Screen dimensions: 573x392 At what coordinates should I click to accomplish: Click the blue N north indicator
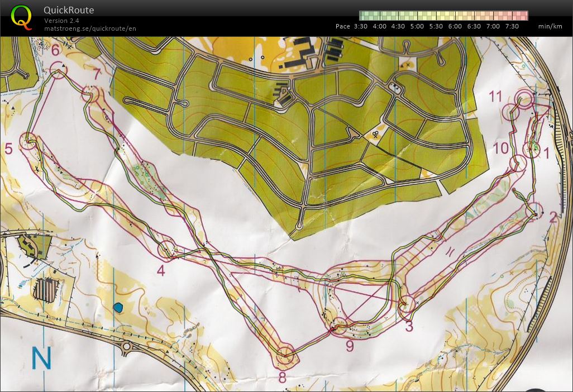coord(41,358)
